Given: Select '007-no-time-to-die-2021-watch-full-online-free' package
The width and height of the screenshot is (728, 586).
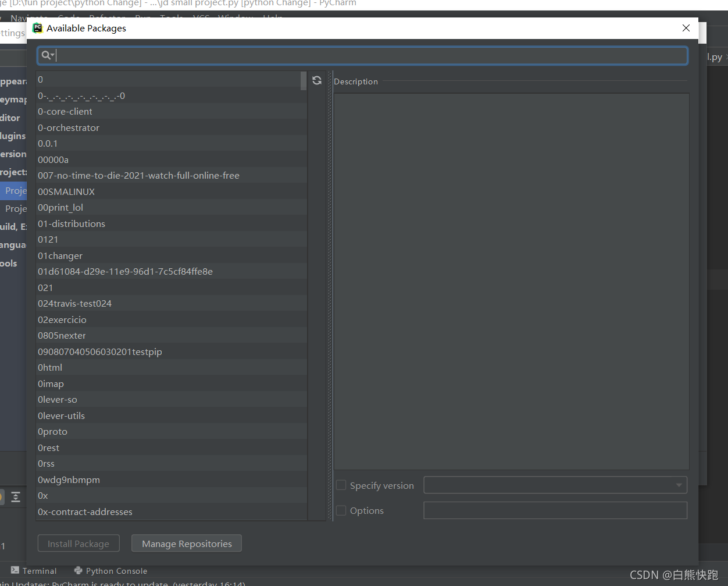Looking at the screenshot, I should point(172,176).
